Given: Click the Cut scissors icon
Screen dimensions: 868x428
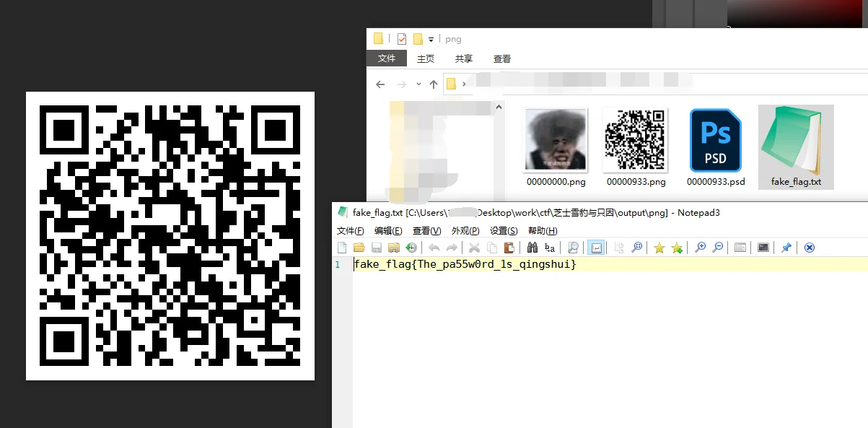Looking at the screenshot, I should click(474, 248).
